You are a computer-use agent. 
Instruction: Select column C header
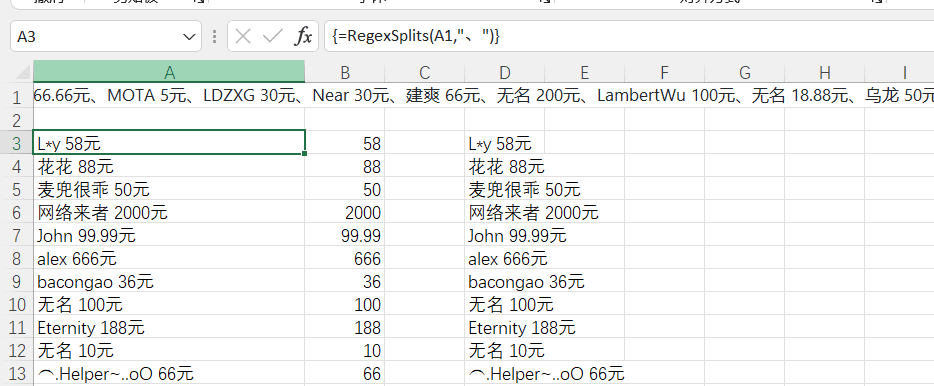[425, 72]
